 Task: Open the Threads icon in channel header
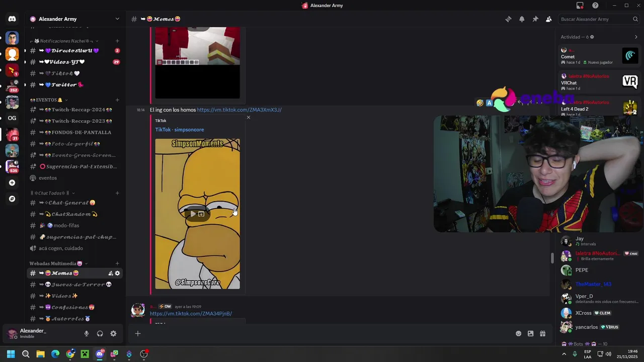coord(508,19)
